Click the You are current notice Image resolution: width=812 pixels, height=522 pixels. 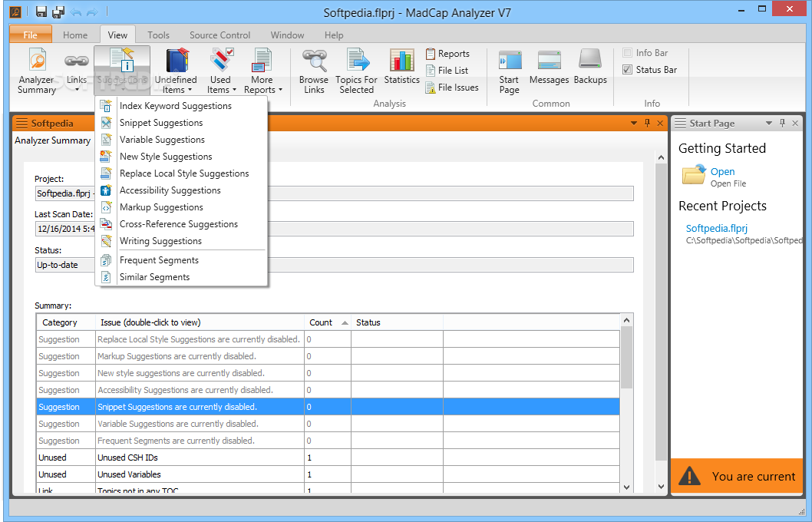736,476
